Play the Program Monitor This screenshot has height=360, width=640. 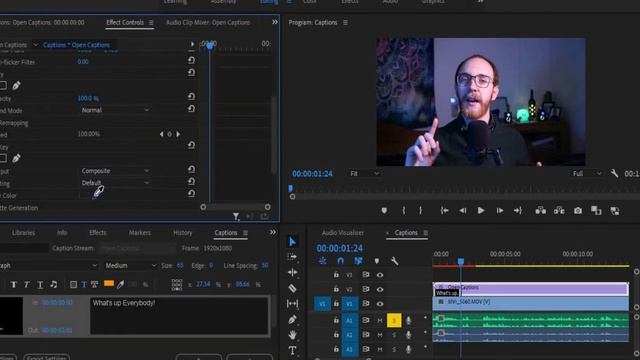(x=481, y=211)
